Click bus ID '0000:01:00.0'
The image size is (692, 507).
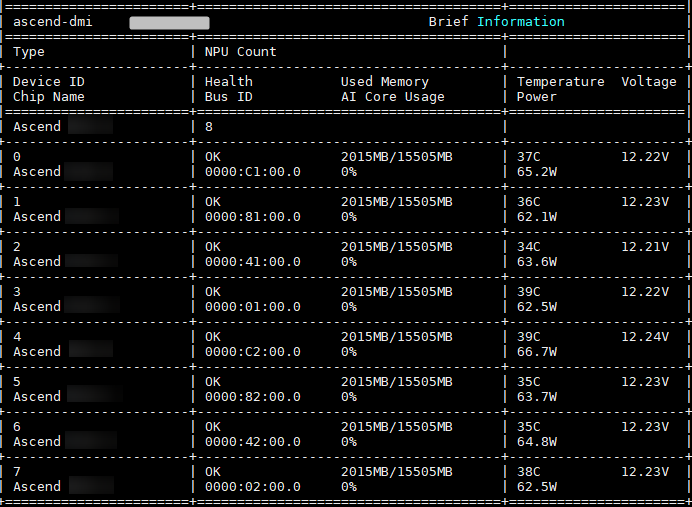click(x=252, y=307)
